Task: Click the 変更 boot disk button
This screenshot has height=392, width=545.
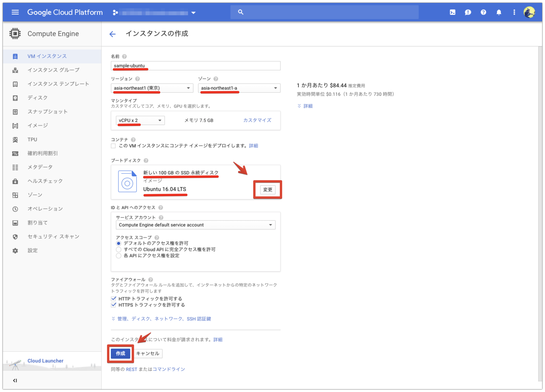Action: click(267, 190)
